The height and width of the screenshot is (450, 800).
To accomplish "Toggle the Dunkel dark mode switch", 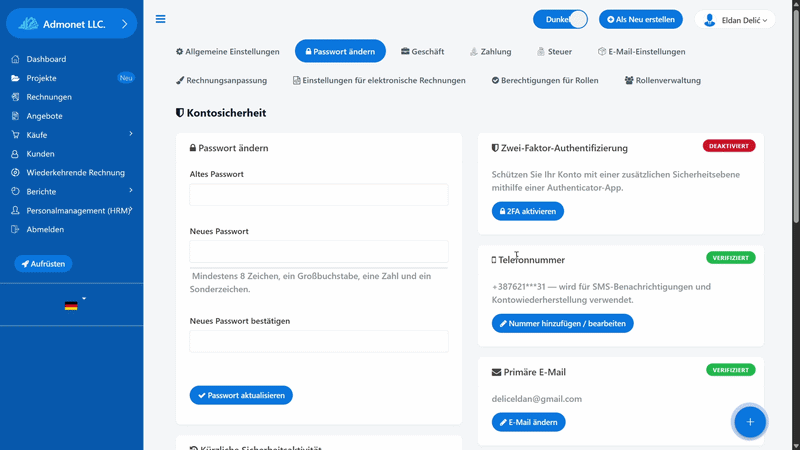I will pyautogui.click(x=560, y=19).
